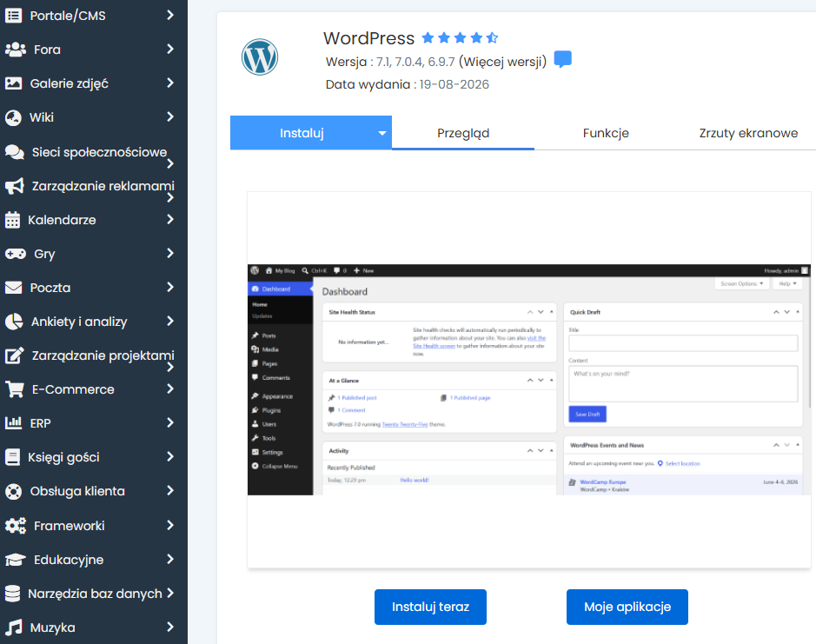The height and width of the screenshot is (644, 816).
Task: Expand the Portale/CMS category chevron
Action: pyautogui.click(x=170, y=15)
